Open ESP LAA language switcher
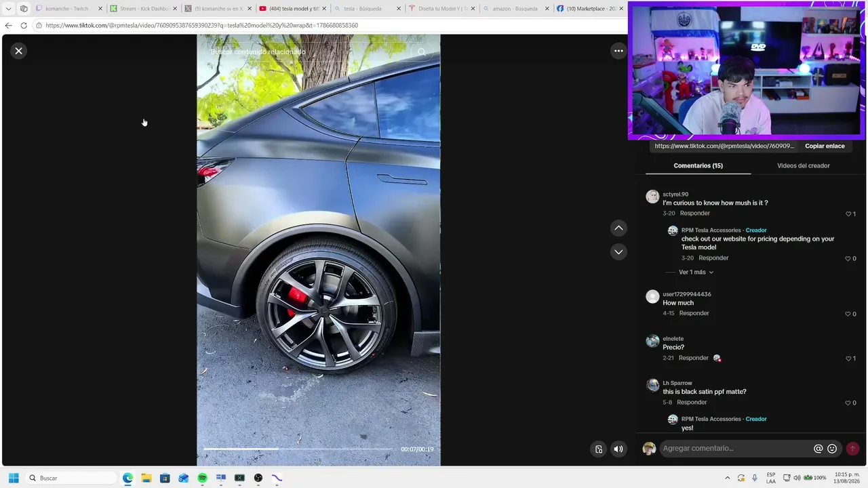 [x=771, y=478]
